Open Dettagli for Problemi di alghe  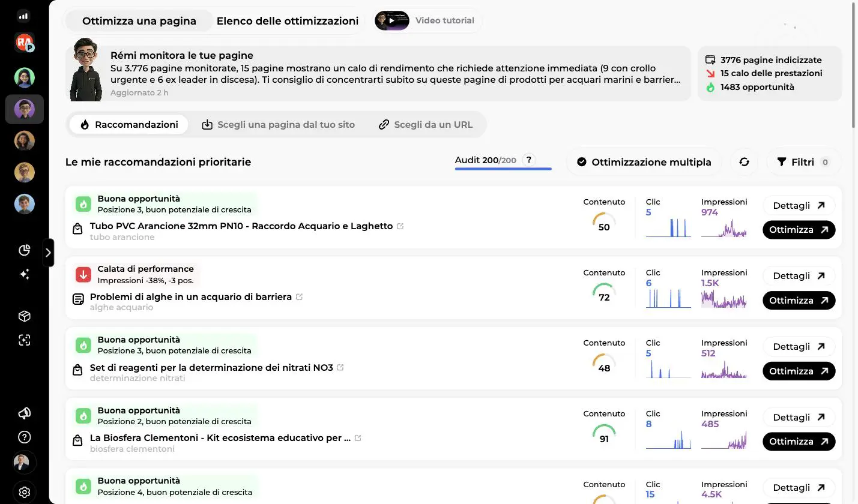pyautogui.click(x=799, y=276)
